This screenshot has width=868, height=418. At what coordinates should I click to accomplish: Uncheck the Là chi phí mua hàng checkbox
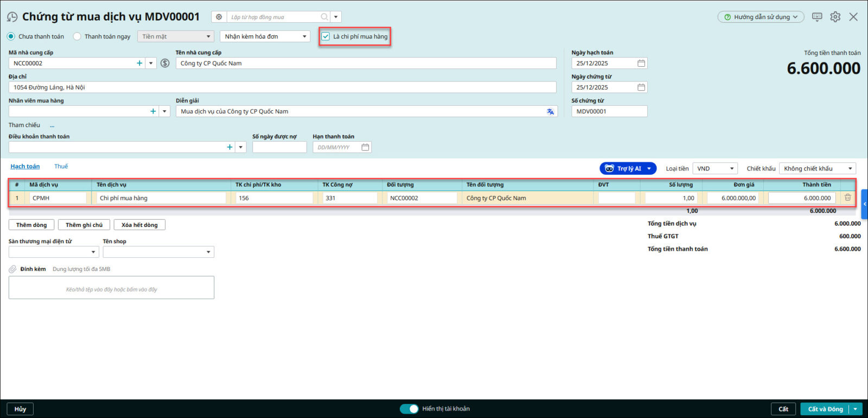tap(325, 36)
